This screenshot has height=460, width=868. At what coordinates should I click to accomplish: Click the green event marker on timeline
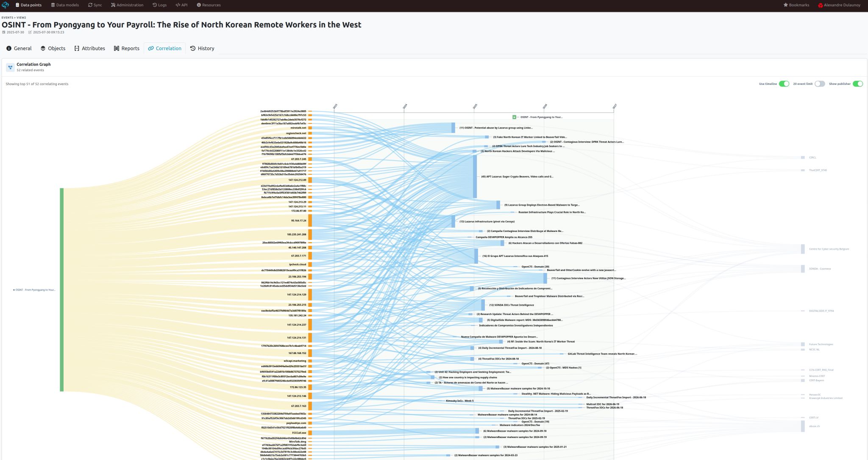coord(514,117)
